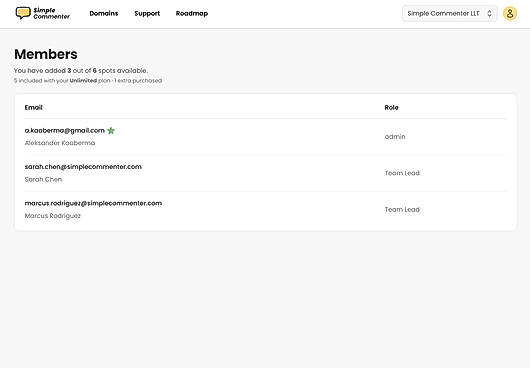Viewport: 530px width, 368px height.
Task: Open the Domains nav item
Action: (x=104, y=14)
